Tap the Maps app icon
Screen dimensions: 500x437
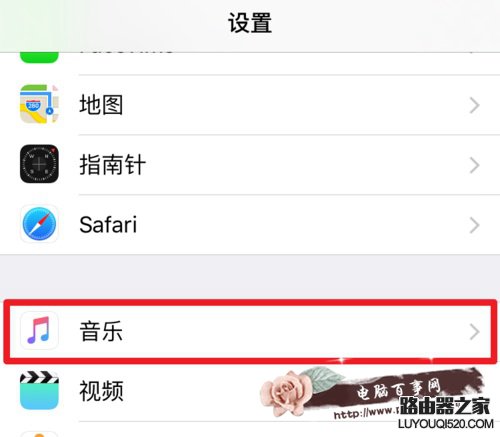39,104
